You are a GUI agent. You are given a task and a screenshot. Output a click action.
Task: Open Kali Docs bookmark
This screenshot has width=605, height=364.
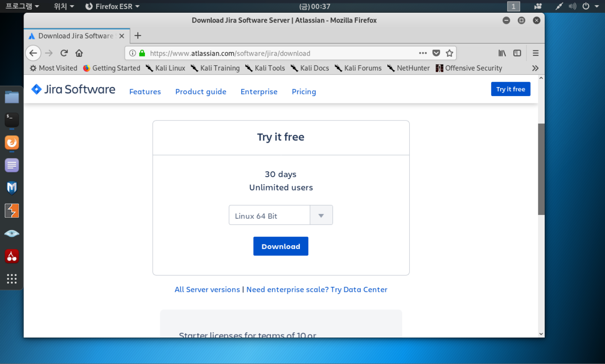pyautogui.click(x=310, y=68)
